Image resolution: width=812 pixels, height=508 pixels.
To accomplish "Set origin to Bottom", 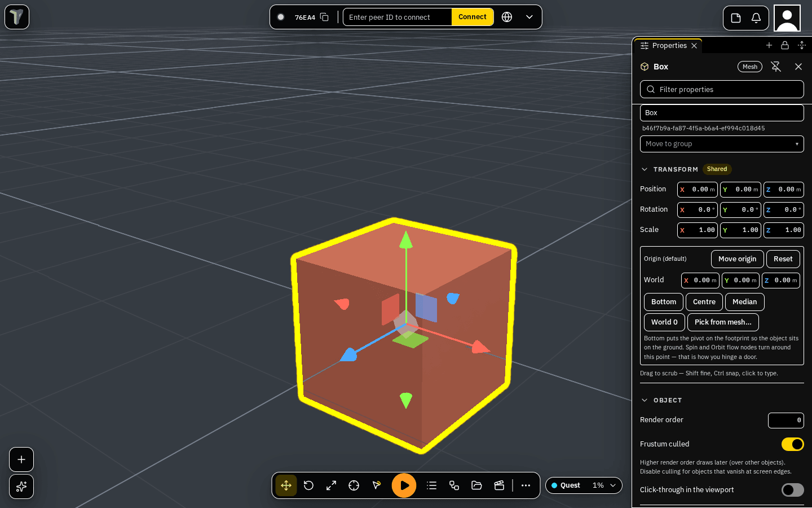I will [x=664, y=302].
